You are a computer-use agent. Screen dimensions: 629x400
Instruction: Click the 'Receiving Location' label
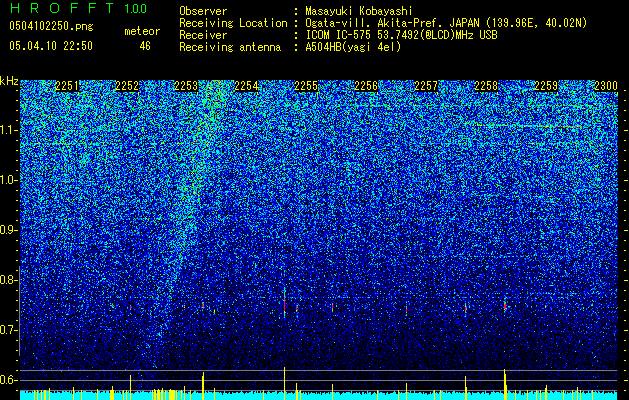[x=233, y=23]
